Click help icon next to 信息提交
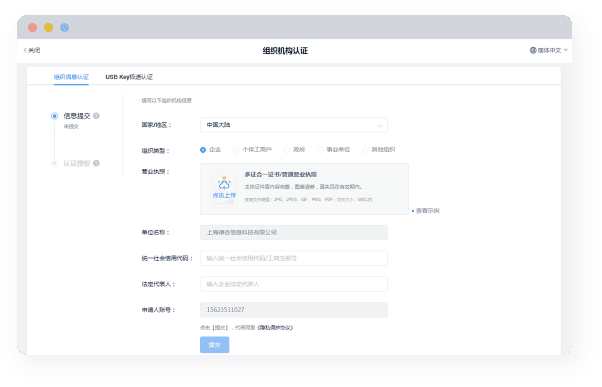 click(96, 116)
